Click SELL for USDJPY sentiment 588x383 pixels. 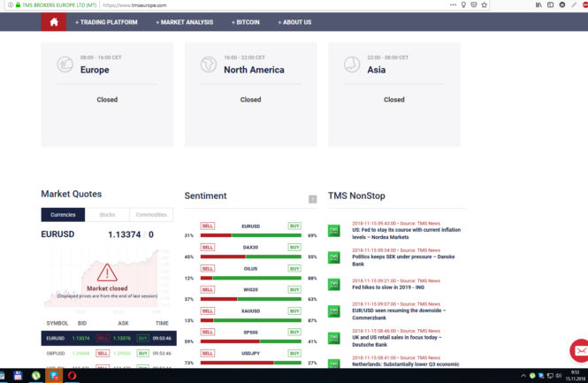[208, 353]
